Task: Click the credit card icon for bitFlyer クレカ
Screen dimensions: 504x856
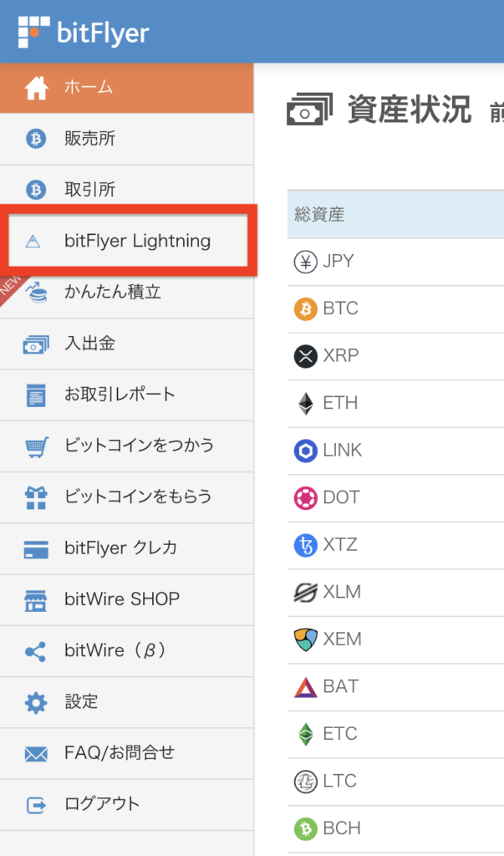Action: pyautogui.click(x=36, y=549)
